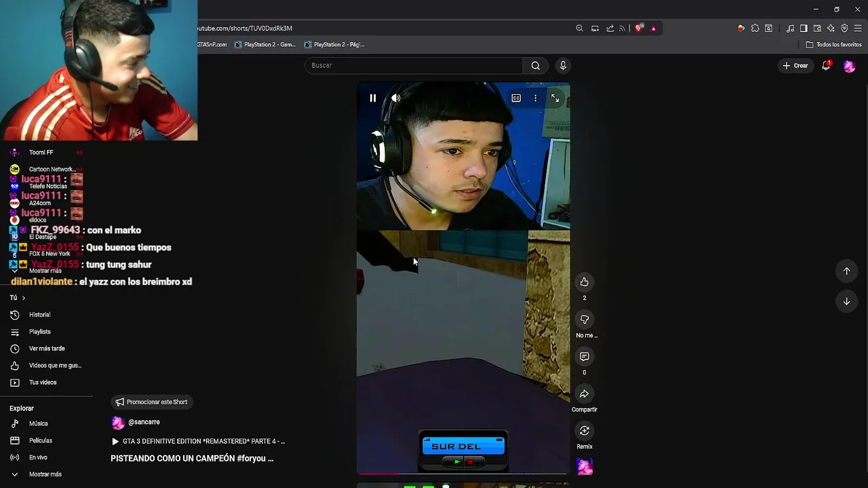Viewport: 868px width, 488px height.
Task: Open the media control music note icon
Action: tap(790, 28)
